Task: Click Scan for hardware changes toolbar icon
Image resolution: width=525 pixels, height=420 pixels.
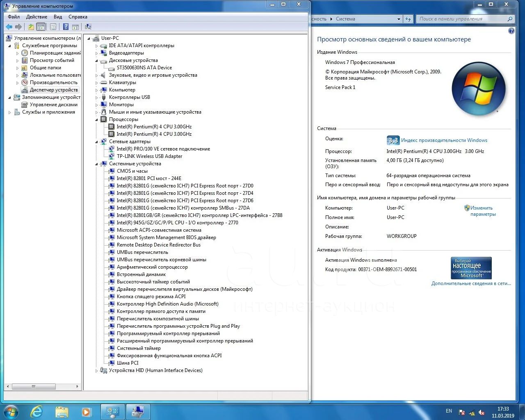Action: pos(88,27)
